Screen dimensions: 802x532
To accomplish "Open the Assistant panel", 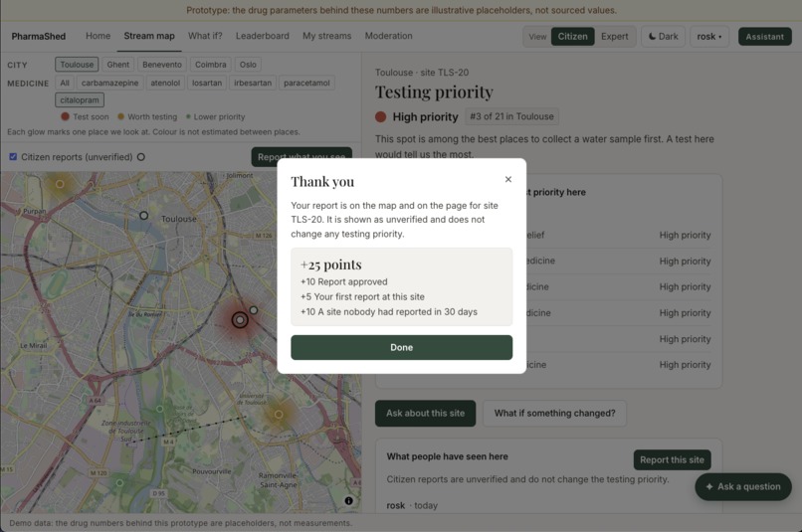I will [764, 36].
